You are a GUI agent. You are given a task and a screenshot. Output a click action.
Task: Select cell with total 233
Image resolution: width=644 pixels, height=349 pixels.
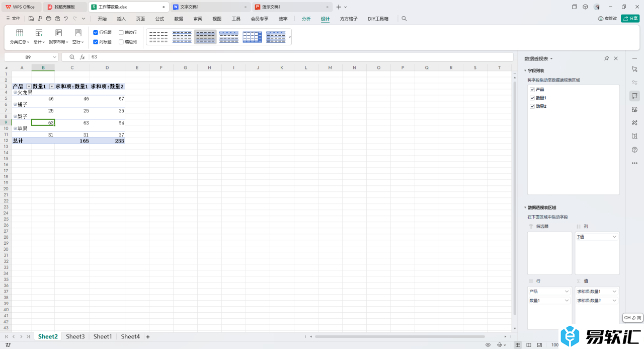[107, 141]
